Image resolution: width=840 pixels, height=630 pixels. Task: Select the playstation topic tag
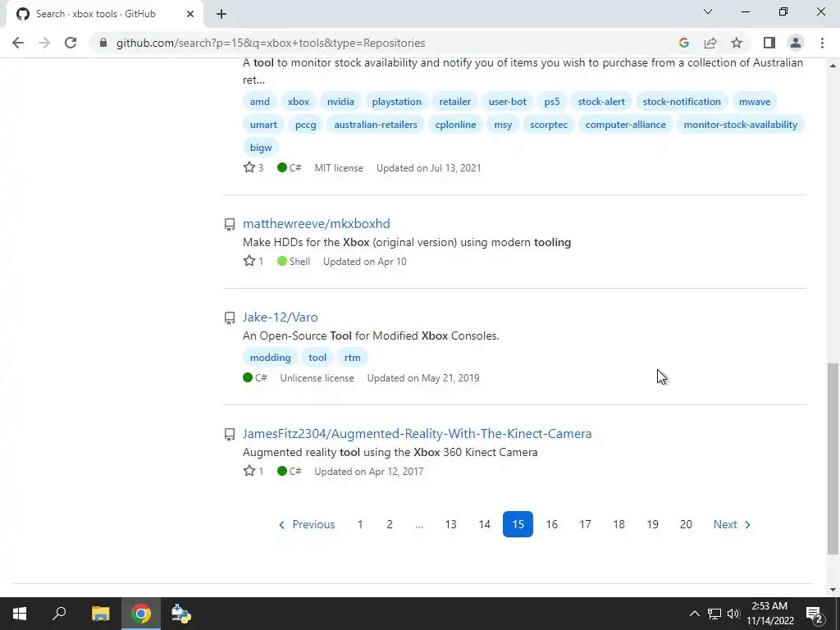tap(396, 101)
